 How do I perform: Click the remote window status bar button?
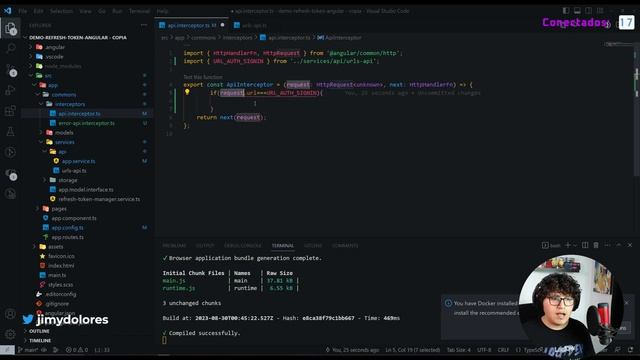click(x=7, y=350)
